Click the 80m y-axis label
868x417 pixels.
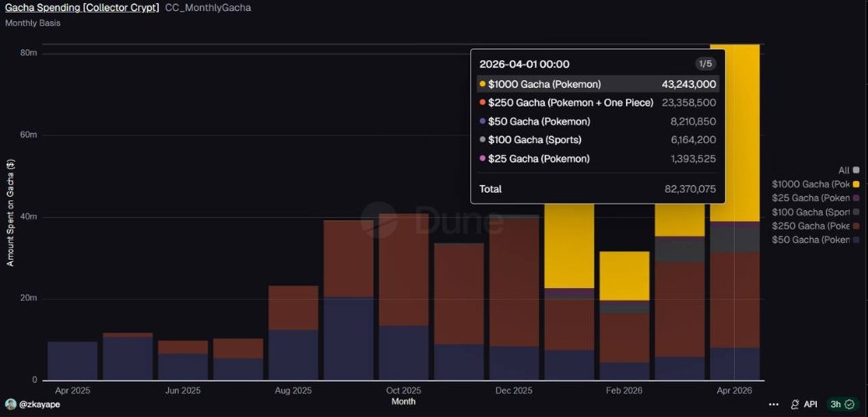pos(28,53)
